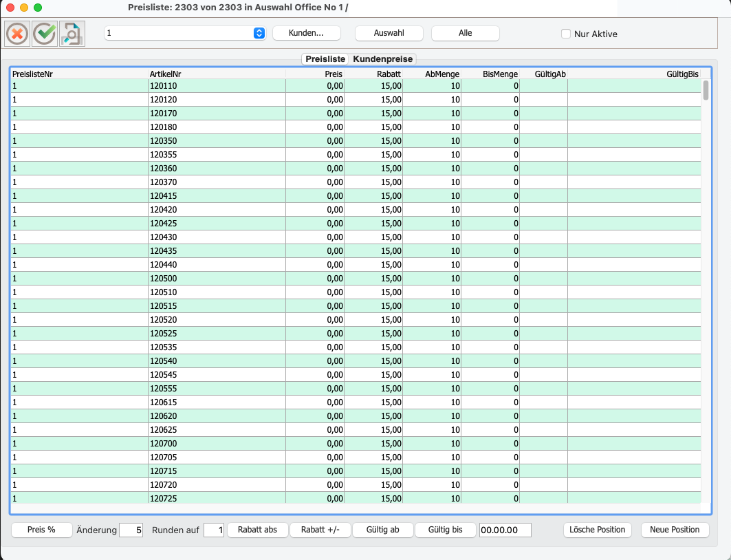Click the Rabatt column header
This screenshot has height=560, width=731.
[x=373, y=74]
